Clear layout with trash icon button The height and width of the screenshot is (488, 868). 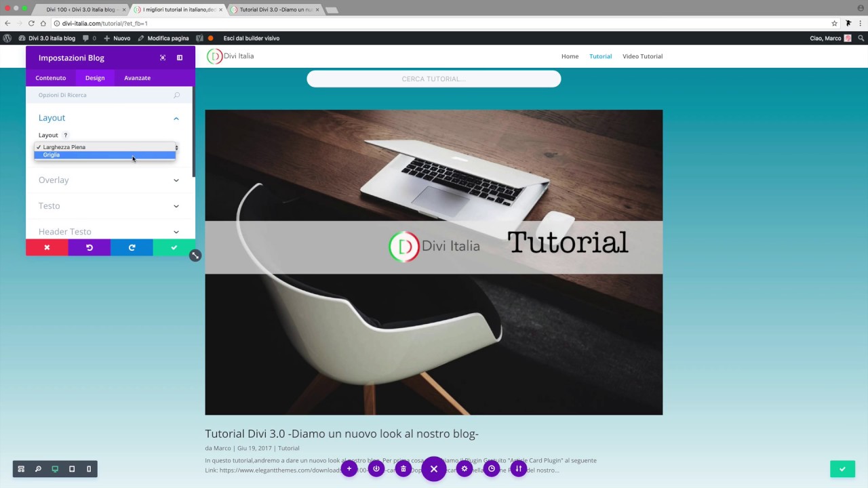point(403,468)
